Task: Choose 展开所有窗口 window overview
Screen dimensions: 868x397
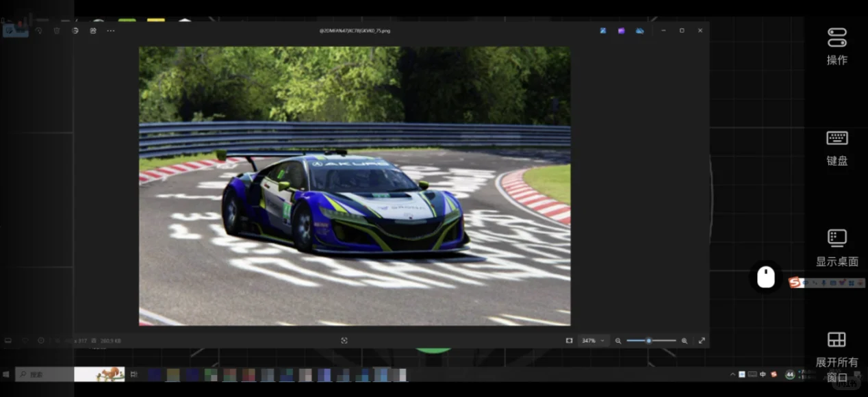Action: [837, 357]
